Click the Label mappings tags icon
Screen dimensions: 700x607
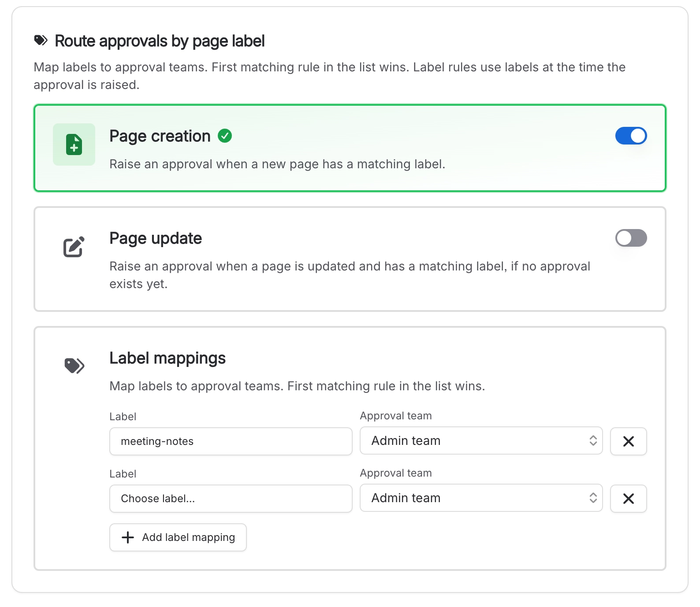tap(74, 366)
